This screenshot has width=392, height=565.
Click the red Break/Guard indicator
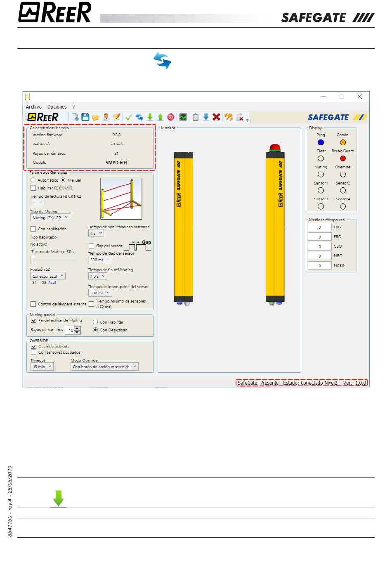pos(342,158)
